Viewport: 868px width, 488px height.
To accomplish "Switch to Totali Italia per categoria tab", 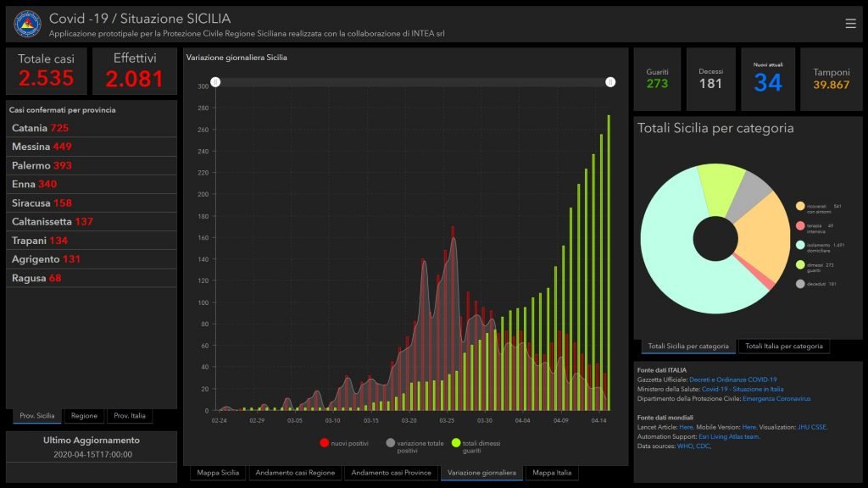I will pos(783,347).
